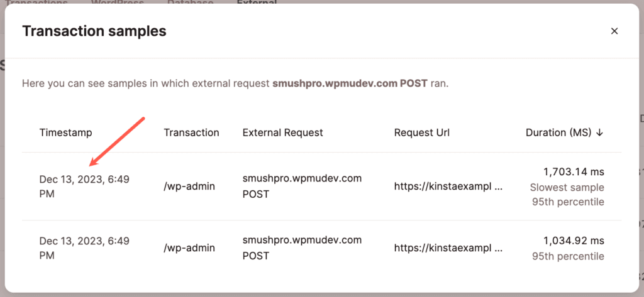Select the Request Url column header
Image resolution: width=644 pixels, height=297 pixels.
[x=421, y=132]
